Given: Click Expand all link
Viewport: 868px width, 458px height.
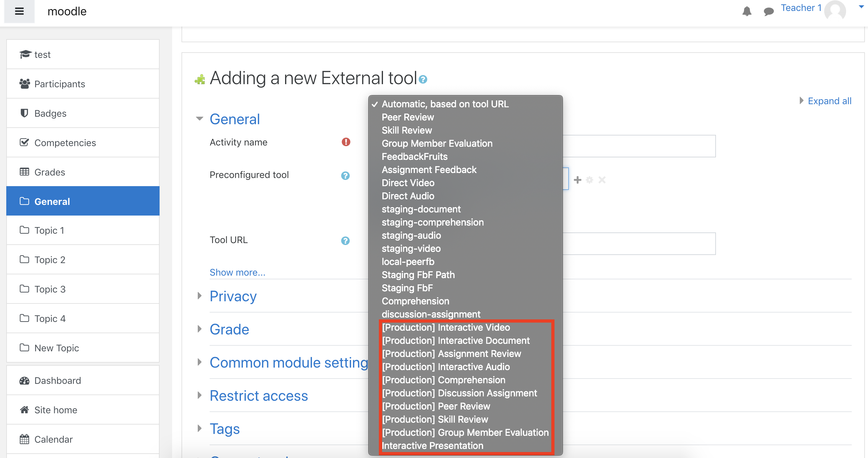Looking at the screenshot, I should click(829, 101).
